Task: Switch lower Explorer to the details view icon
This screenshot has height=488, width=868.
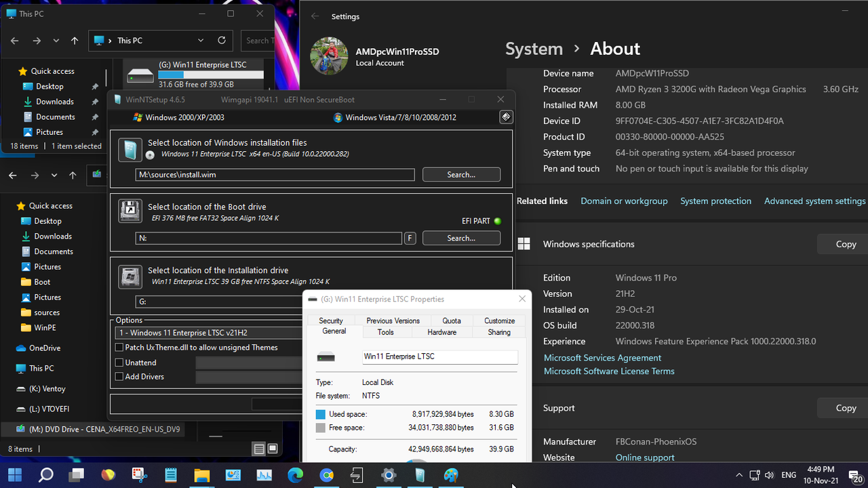Action: 259,449
